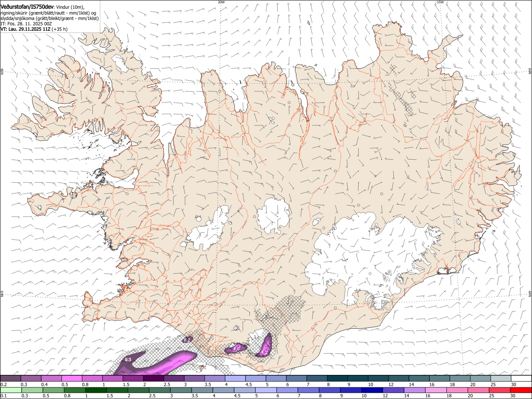Pick the lower legend row 8 blue swatch
The height and width of the screenshot is (399, 532).
[x=330, y=390]
